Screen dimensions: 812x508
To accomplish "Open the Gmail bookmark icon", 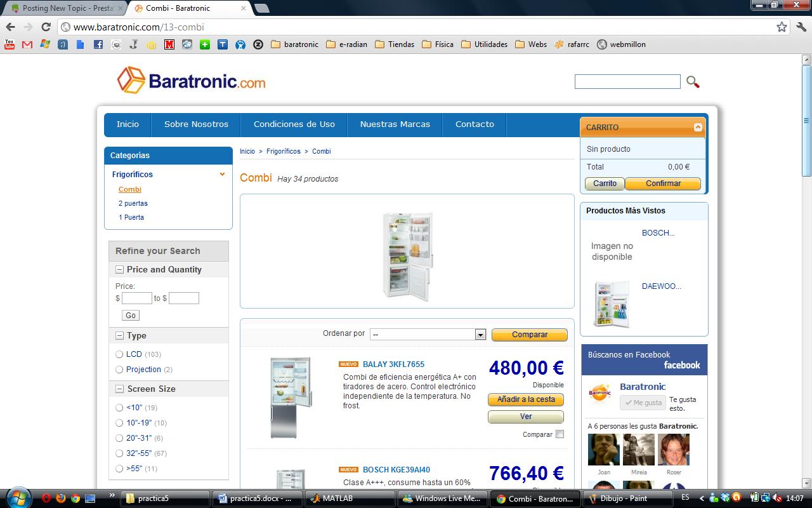I will click(27, 44).
